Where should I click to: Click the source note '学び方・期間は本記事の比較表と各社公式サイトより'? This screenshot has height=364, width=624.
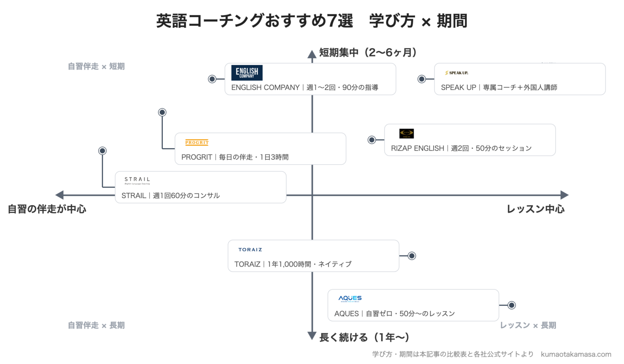click(453, 354)
